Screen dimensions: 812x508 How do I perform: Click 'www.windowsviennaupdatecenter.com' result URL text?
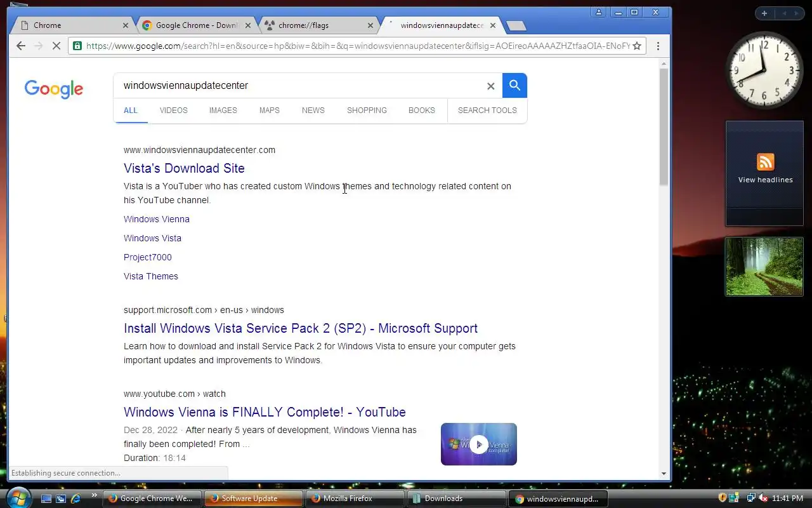[199, 150]
